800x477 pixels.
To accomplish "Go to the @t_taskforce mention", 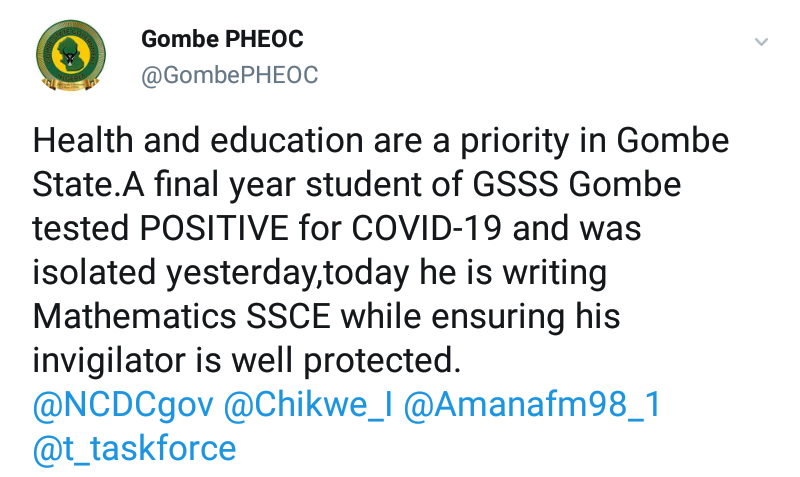I will (x=134, y=449).
